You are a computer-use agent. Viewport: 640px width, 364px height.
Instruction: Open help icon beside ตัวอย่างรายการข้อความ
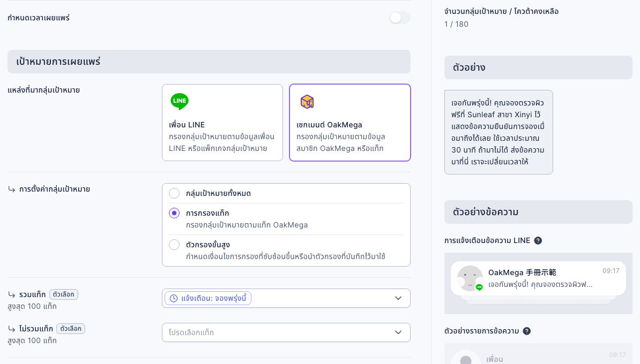point(527,331)
